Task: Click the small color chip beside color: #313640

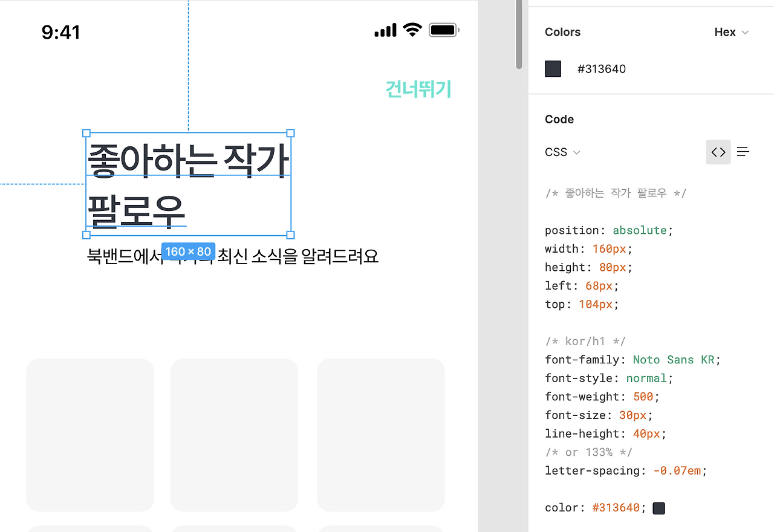Action: pyautogui.click(x=659, y=508)
